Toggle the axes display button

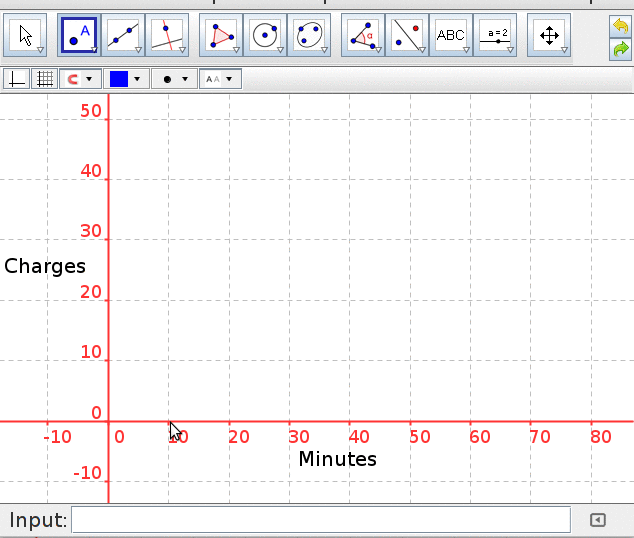17,79
